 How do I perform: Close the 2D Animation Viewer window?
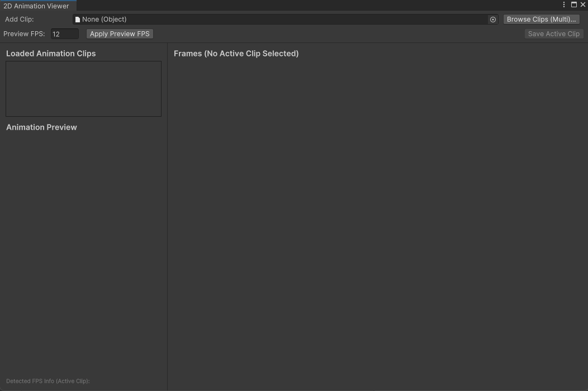click(583, 4)
